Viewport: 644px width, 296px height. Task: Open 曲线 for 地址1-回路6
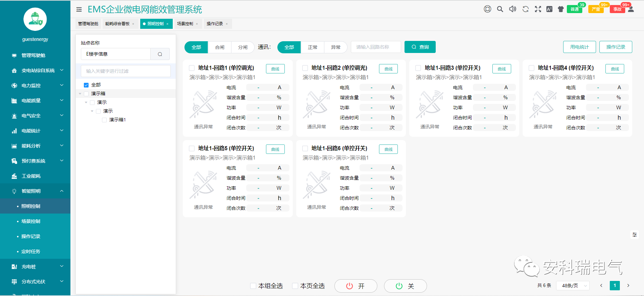point(388,149)
